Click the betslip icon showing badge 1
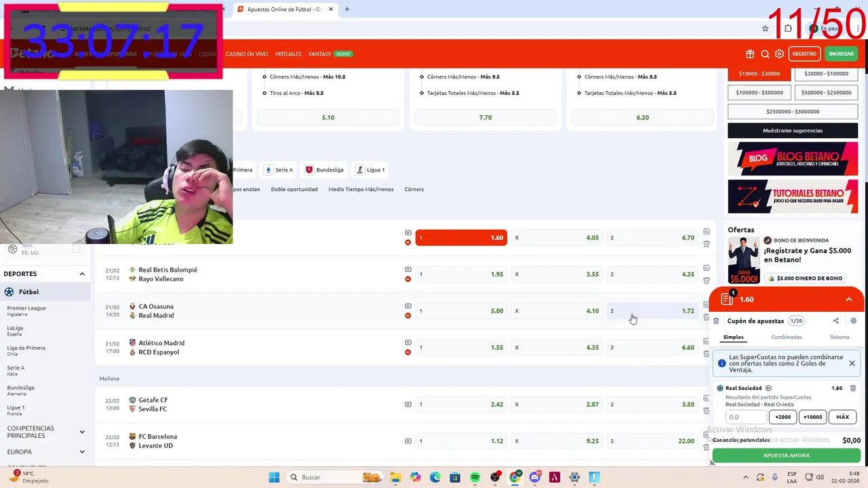868x488 pixels. click(x=728, y=298)
